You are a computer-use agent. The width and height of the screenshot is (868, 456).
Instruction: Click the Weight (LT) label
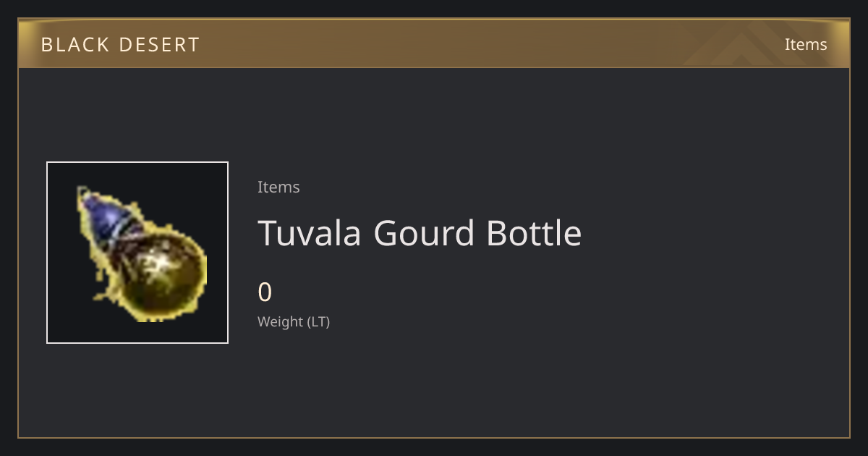point(294,321)
